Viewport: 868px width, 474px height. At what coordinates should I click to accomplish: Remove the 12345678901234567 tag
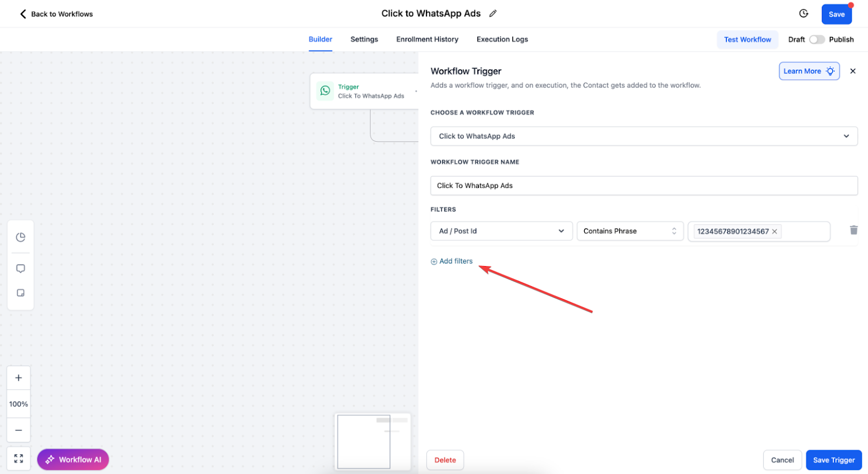(775, 231)
